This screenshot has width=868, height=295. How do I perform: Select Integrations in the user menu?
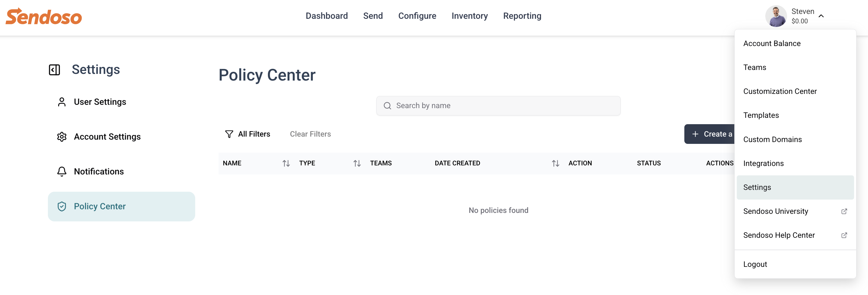point(795,163)
